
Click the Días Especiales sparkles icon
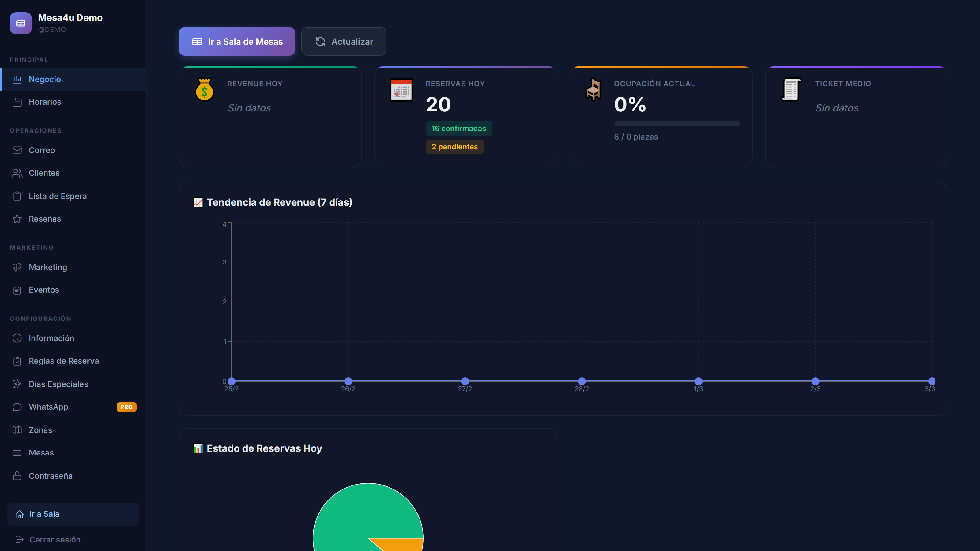coord(17,384)
